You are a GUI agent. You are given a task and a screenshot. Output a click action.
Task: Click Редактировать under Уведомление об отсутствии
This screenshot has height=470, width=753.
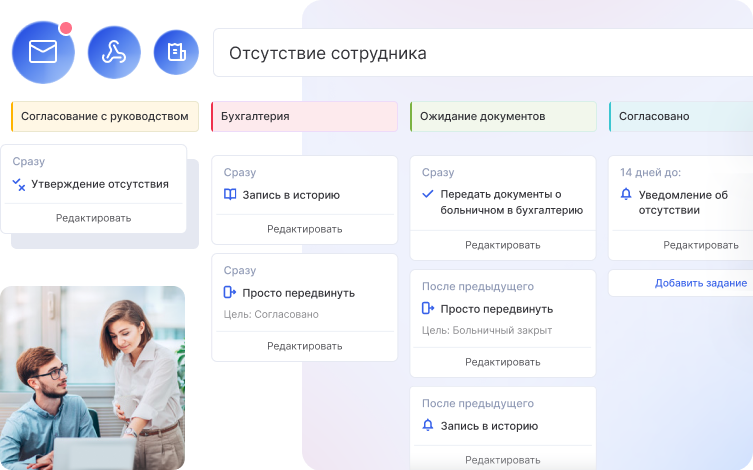tap(700, 245)
